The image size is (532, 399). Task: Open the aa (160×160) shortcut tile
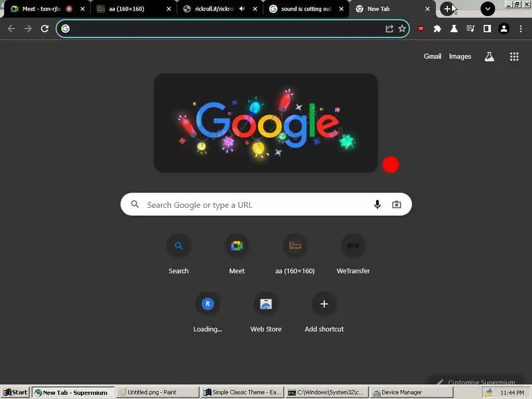[x=295, y=254]
